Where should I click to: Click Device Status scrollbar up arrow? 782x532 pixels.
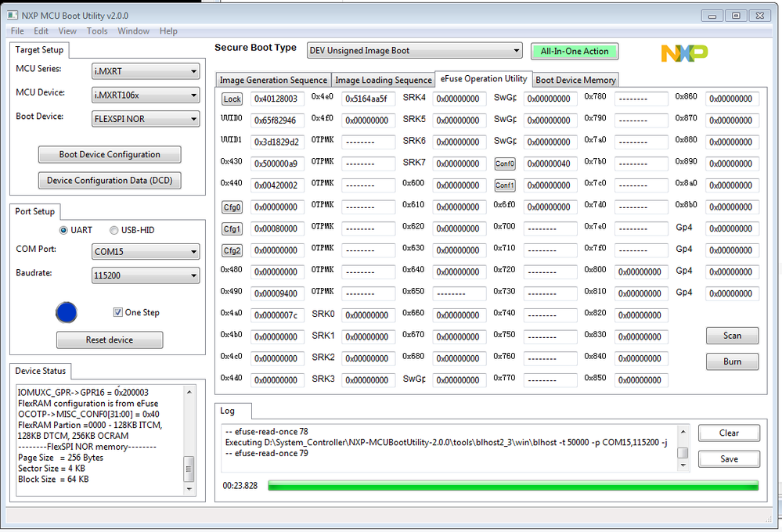coord(189,392)
